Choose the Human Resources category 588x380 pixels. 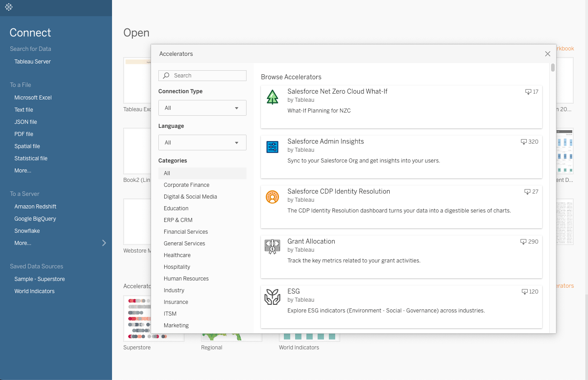click(186, 279)
